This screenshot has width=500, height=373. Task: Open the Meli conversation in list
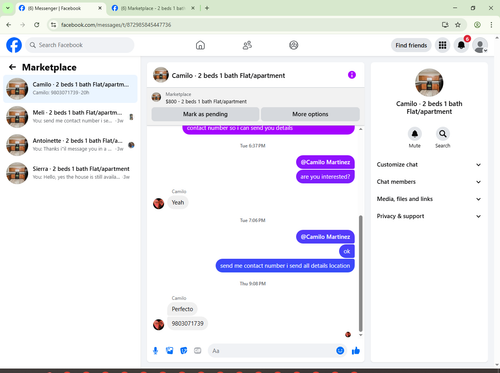pos(70,117)
